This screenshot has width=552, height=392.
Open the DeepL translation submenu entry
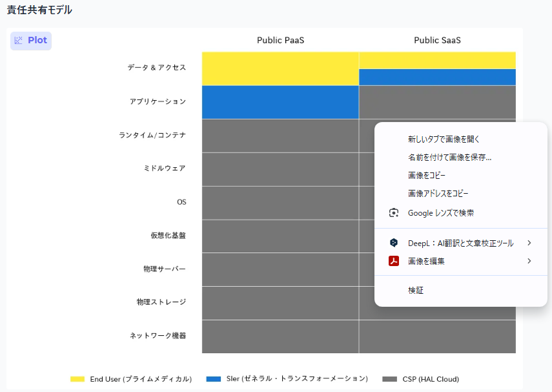pyautogui.click(x=461, y=243)
